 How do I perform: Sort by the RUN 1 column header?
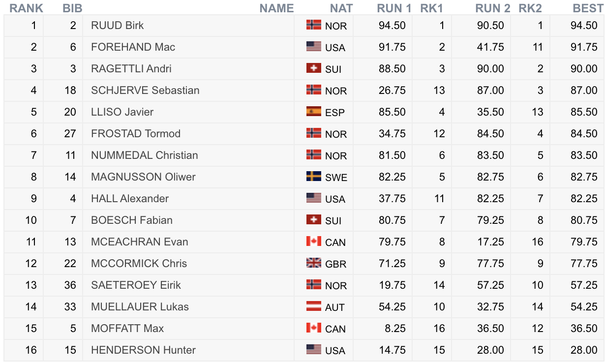coord(394,8)
